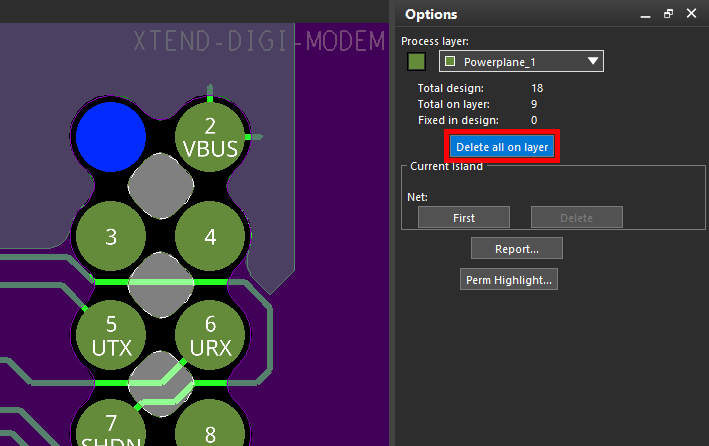Click the XTEND-DIGI-MODEM component label
Viewport: 709px width, 446px height.
click(259, 41)
